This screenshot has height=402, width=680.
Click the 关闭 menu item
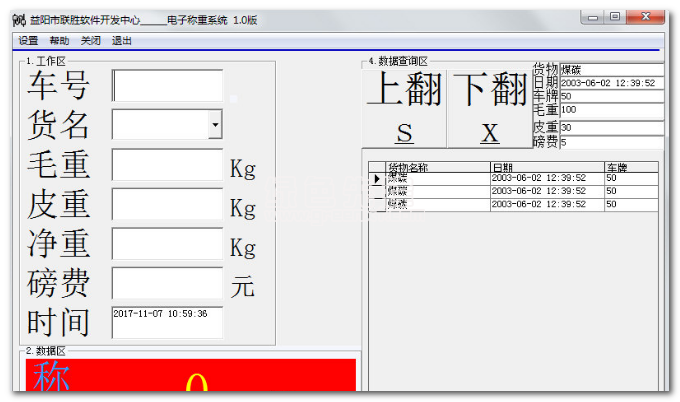pos(91,41)
